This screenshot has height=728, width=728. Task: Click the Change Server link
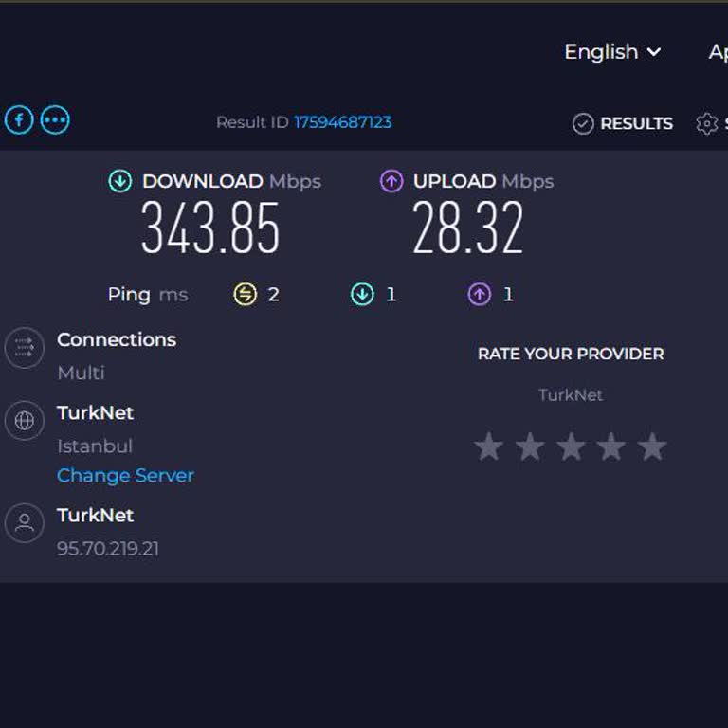point(125,476)
